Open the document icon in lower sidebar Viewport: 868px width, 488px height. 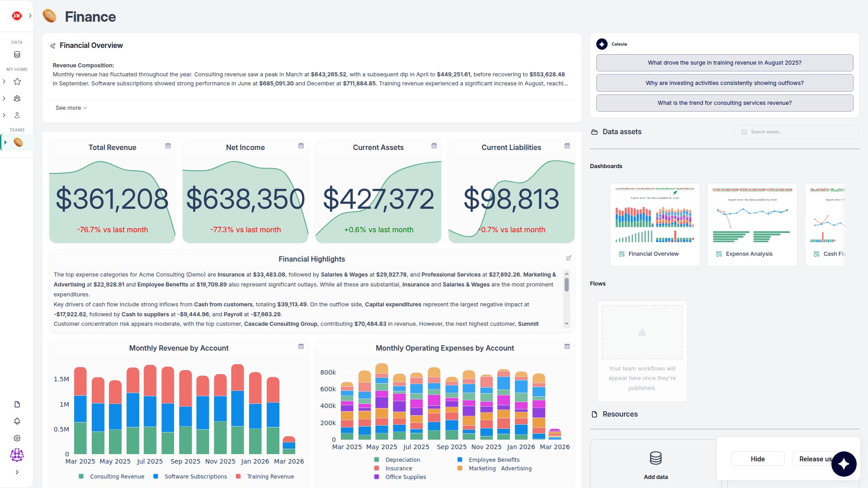pos(17,404)
